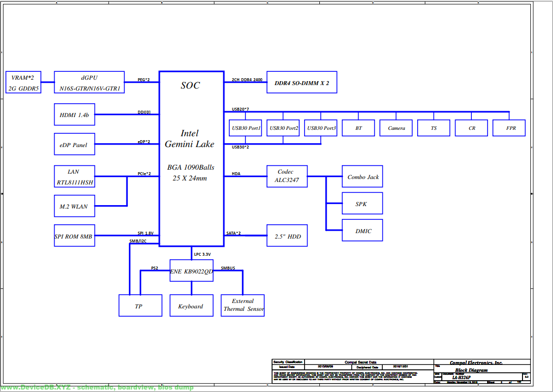
Task: Click the LPC 3.3V bus label
Action: click(x=202, y=254)
